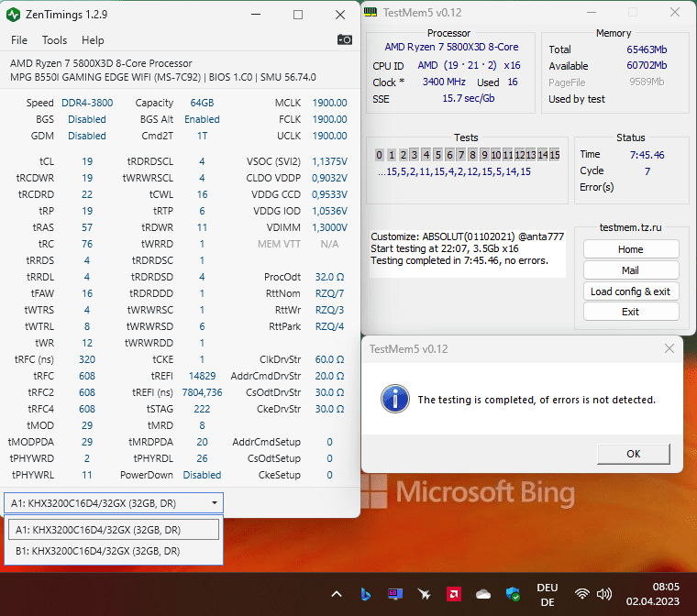
Task: Click the TestMem5 title bar memory icon
Action: click(x=371, y=13)
